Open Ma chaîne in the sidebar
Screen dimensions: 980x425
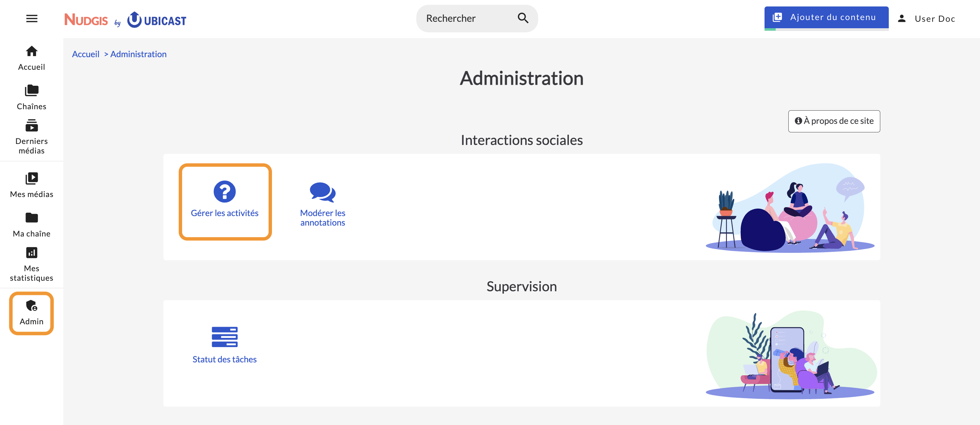(x=32, y=225)
